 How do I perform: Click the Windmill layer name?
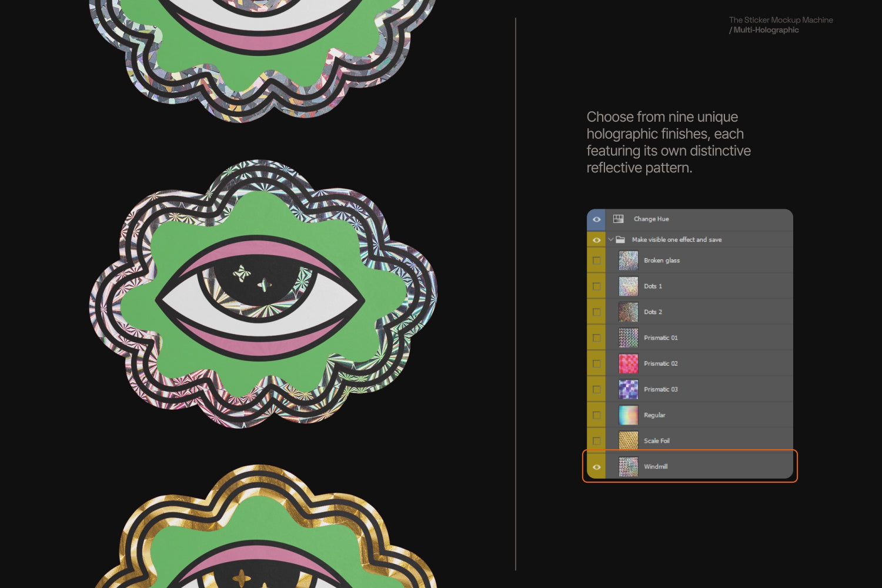(x=656, y=467)
